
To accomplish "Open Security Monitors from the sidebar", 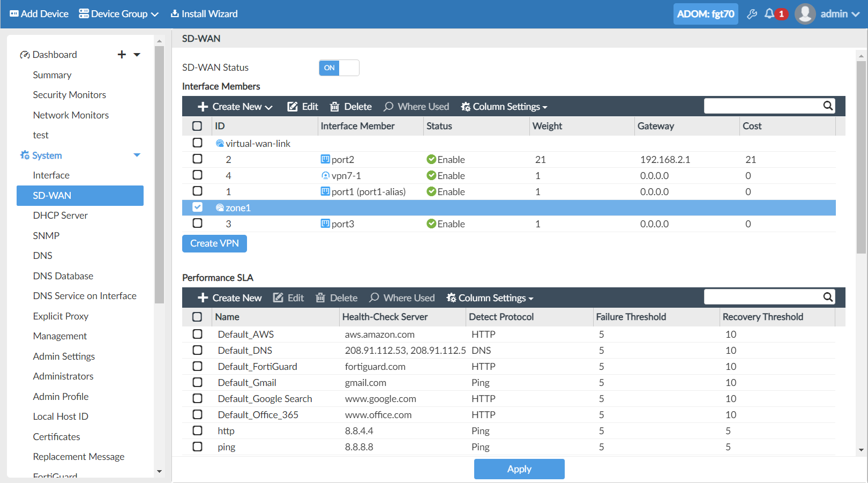I will click(69, 94).
